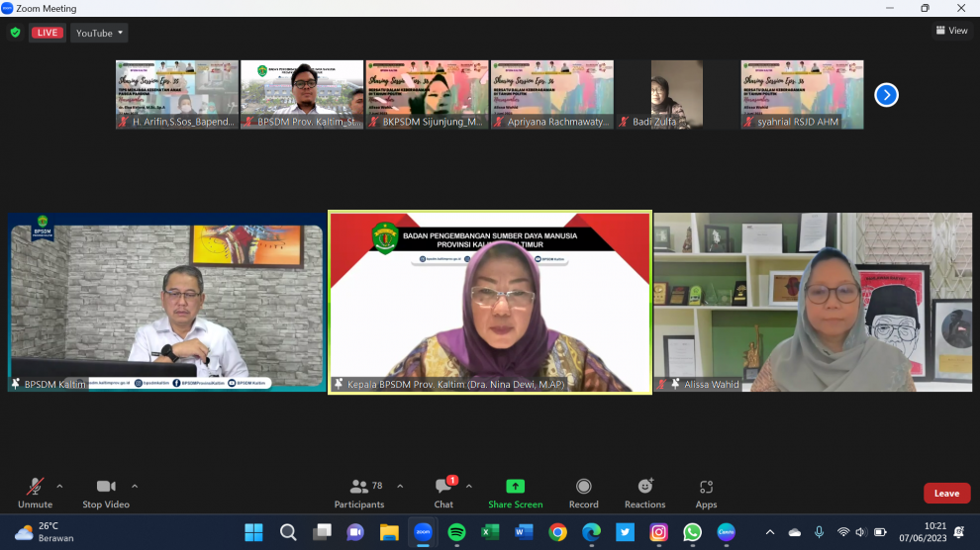
Task: Open the Chat panel
Action: click(x=443, y=493)
